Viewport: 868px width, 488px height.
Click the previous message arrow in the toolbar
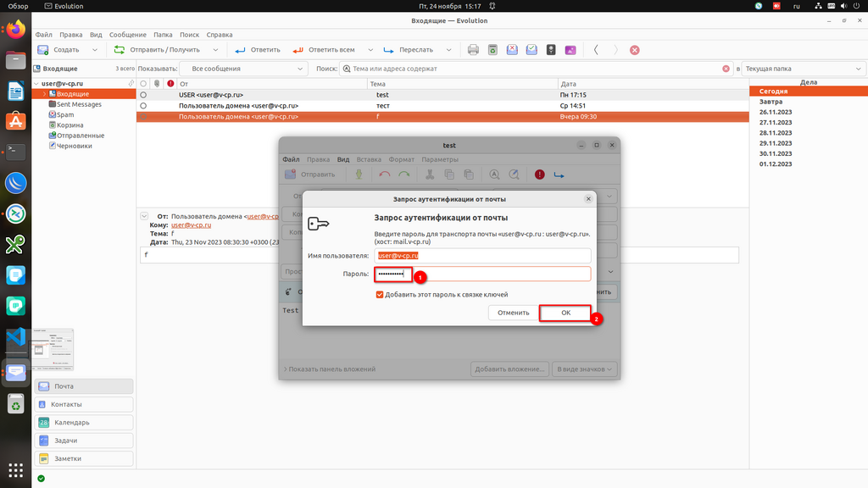[x=596, y=50]
